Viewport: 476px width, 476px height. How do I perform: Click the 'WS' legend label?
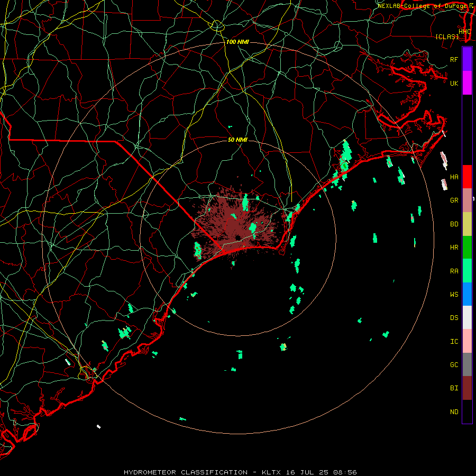pos(454,294)
